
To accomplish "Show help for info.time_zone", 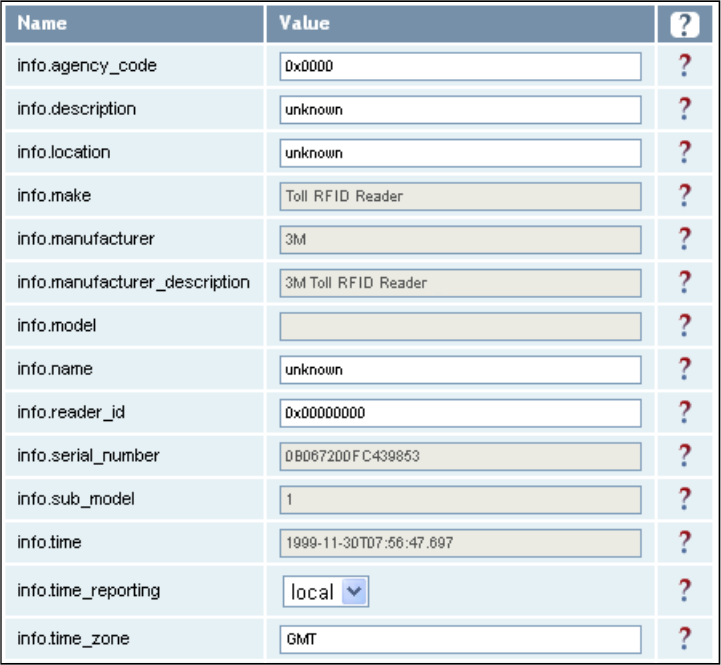I will [685, 639].
